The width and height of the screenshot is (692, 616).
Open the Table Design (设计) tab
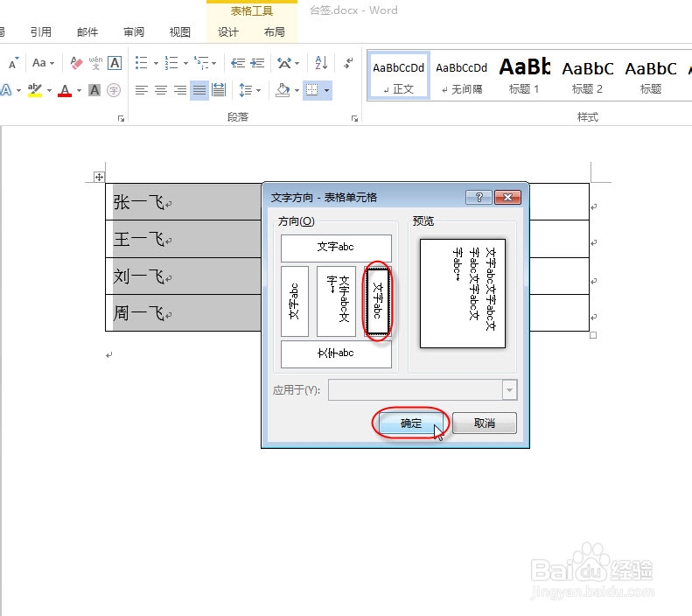[228, 31]
